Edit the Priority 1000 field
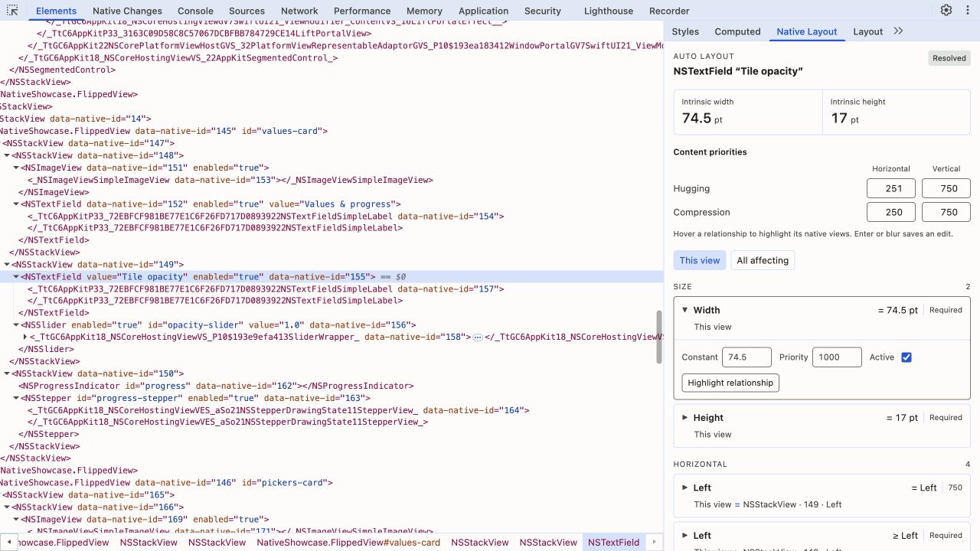The height and width of the screenshot is (551, 980). [x=837, y=357]
